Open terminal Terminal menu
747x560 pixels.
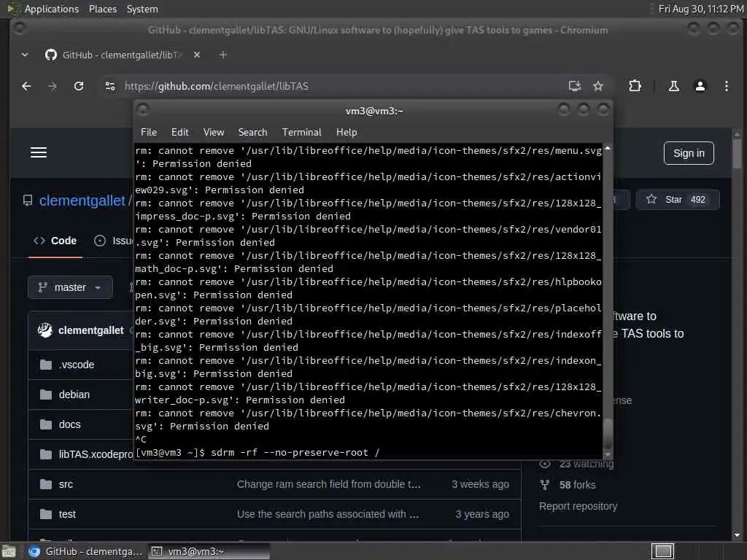[301, 133]
